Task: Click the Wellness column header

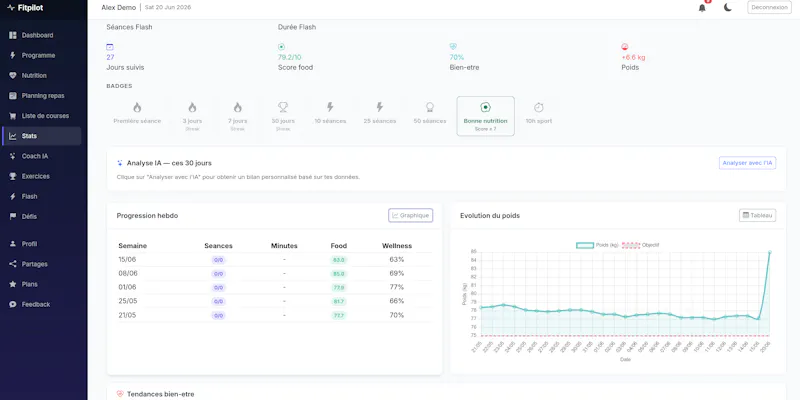Action: coord(397,246)
